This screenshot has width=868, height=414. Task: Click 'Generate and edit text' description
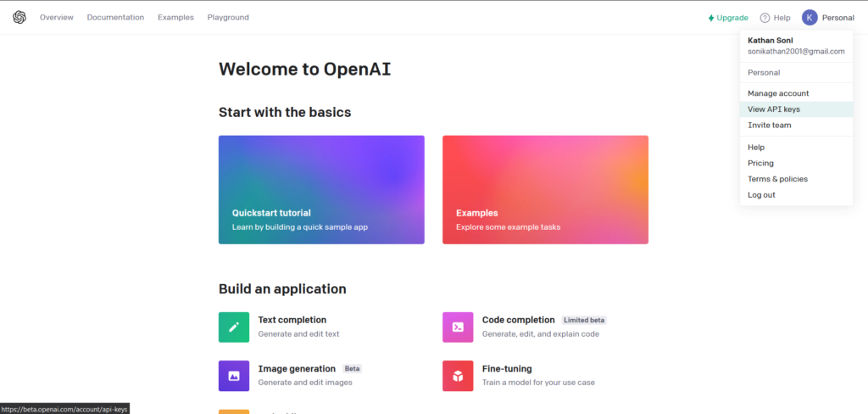point(299,334)
